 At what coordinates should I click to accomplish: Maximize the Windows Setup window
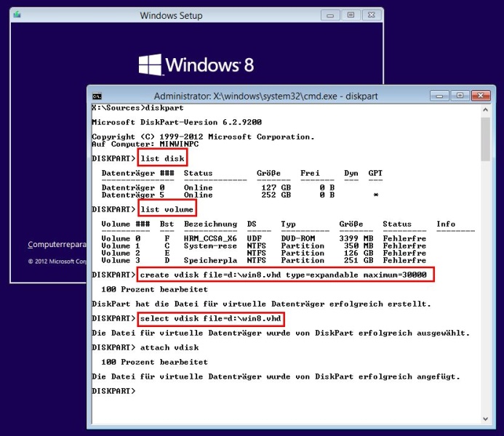pos(351,15)
